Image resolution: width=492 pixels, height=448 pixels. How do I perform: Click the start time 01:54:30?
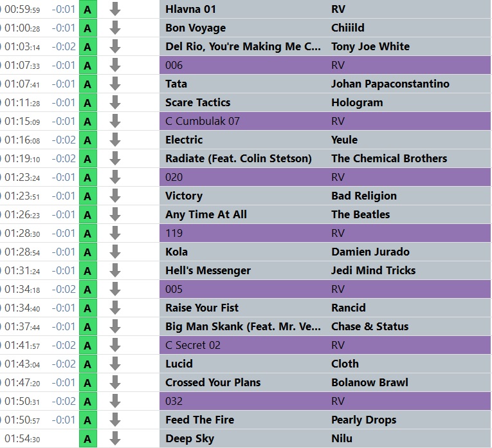tap(23, 439)
